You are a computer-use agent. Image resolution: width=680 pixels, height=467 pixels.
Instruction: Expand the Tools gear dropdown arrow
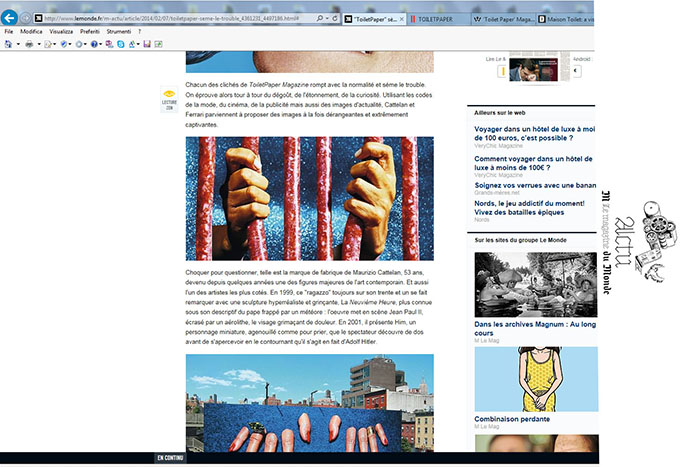tap(85, 44)
